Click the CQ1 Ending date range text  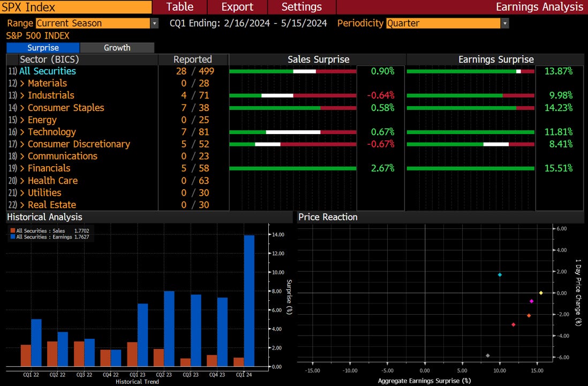click(248, 23)
